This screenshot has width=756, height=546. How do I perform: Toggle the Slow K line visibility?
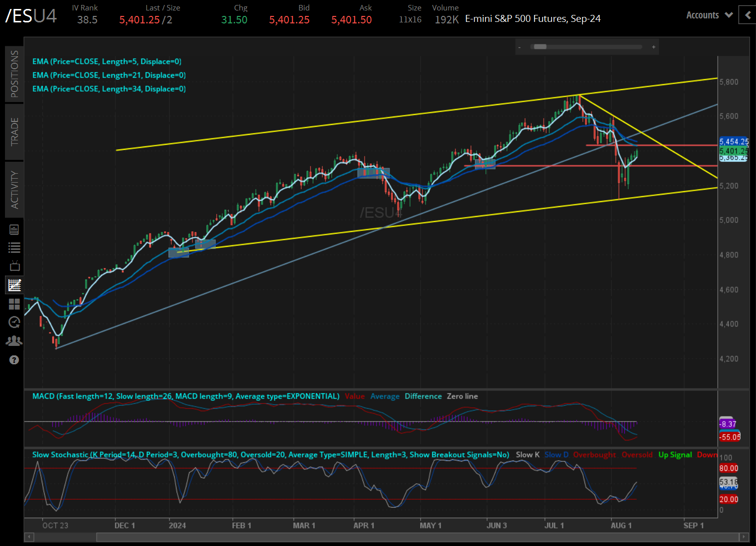[x=527, y=454]
